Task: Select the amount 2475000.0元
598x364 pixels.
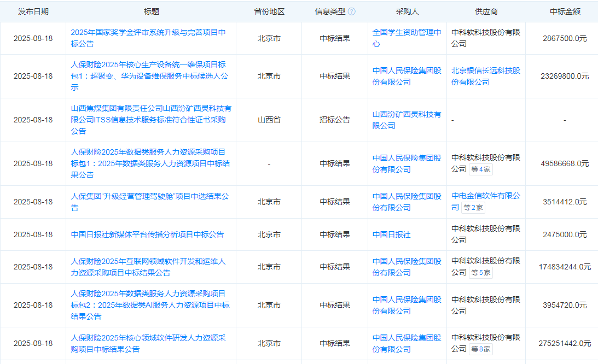Action: coord(565,234)
